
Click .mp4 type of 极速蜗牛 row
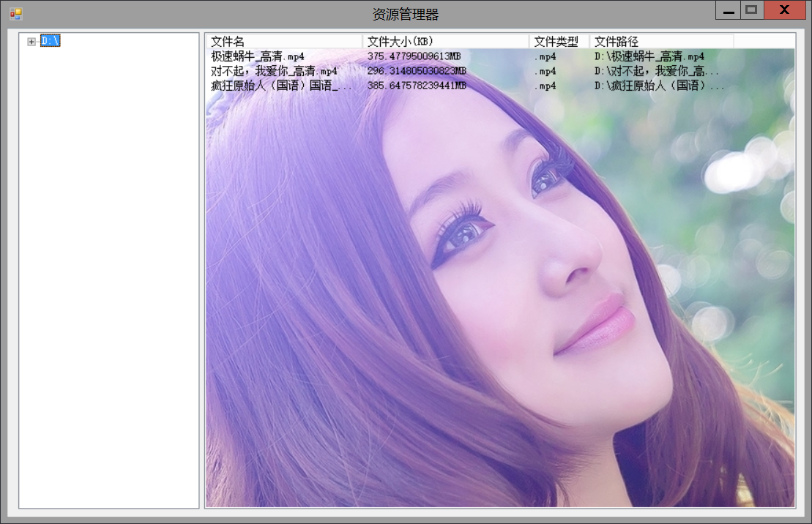click(x=545, y=56)
